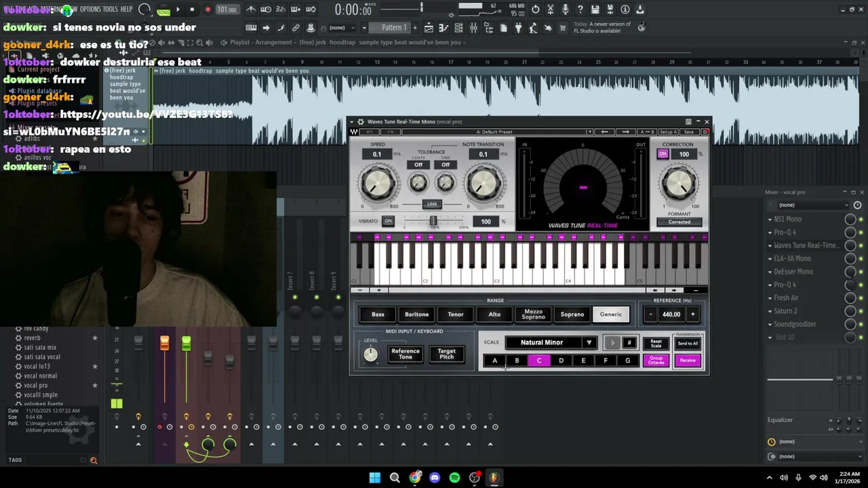
Task: Decrease reference Hz with minus button
Action: (x=650, y=314)
